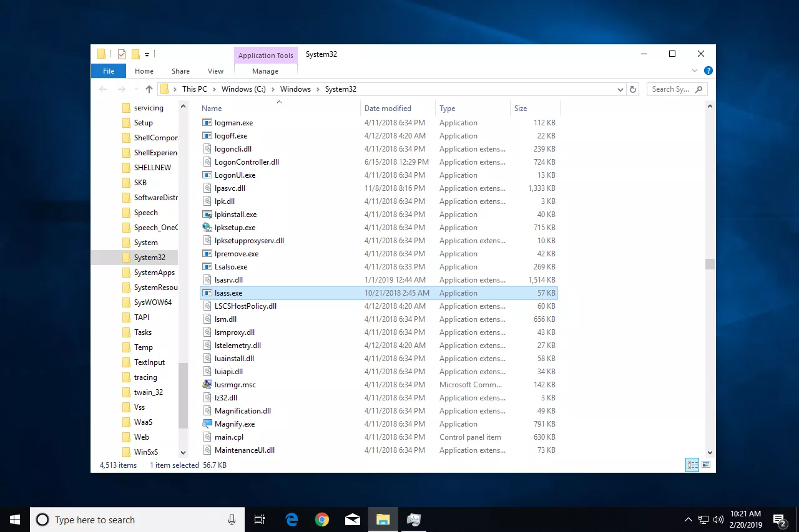Click the Properties icon on Quick Access toolbar
The image size is (799, 532).
[121, 54]
